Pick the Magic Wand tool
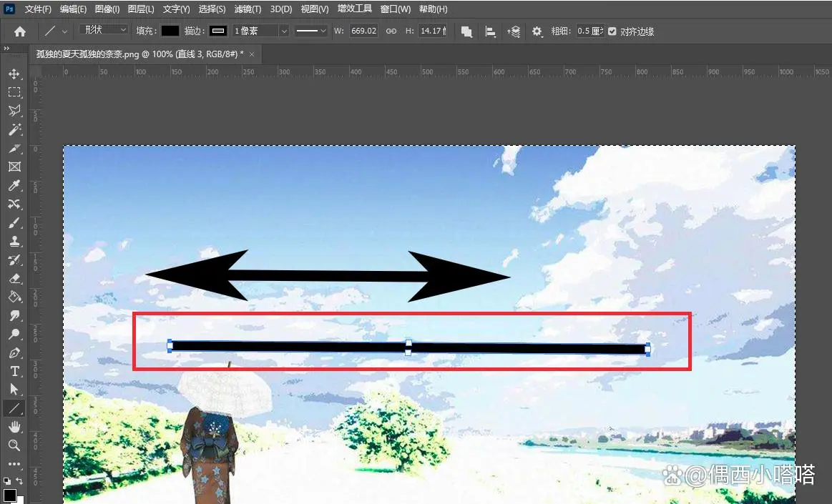The height and width of the screenshot is (504, 832). click(14, 129)
